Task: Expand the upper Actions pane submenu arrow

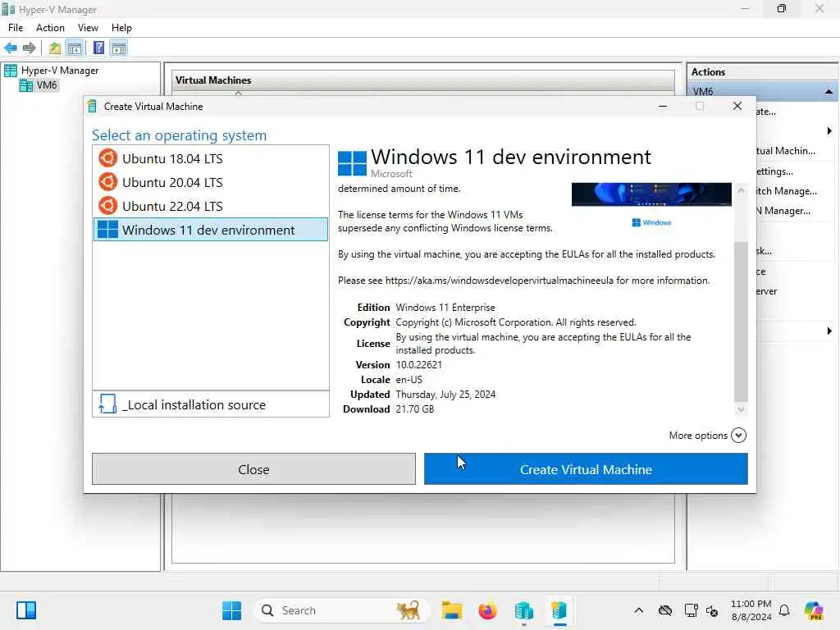Action: click(829, 131)
